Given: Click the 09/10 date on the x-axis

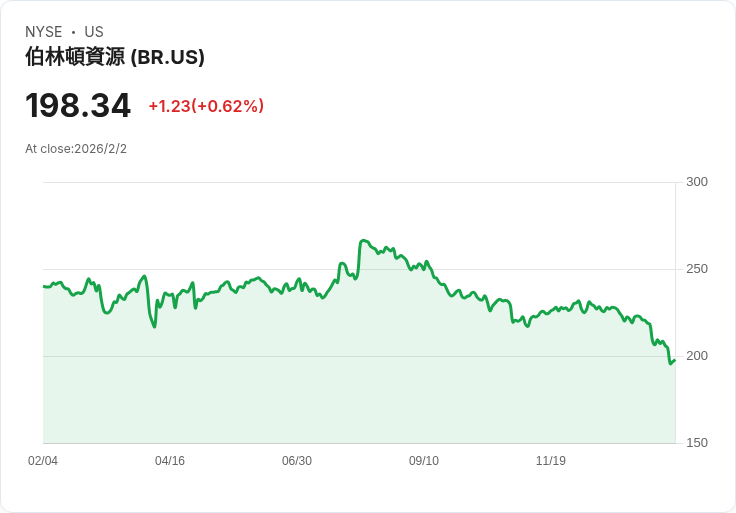Looking at the screenshot, I should [x=424, y=461].
